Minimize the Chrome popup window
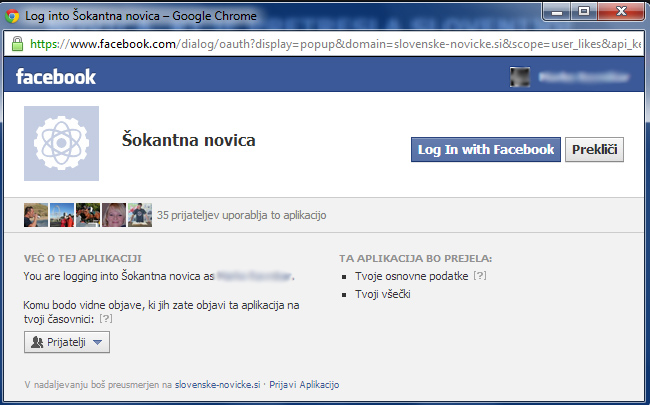The height and width of the screenshot is (405, 650). point(557,11)
